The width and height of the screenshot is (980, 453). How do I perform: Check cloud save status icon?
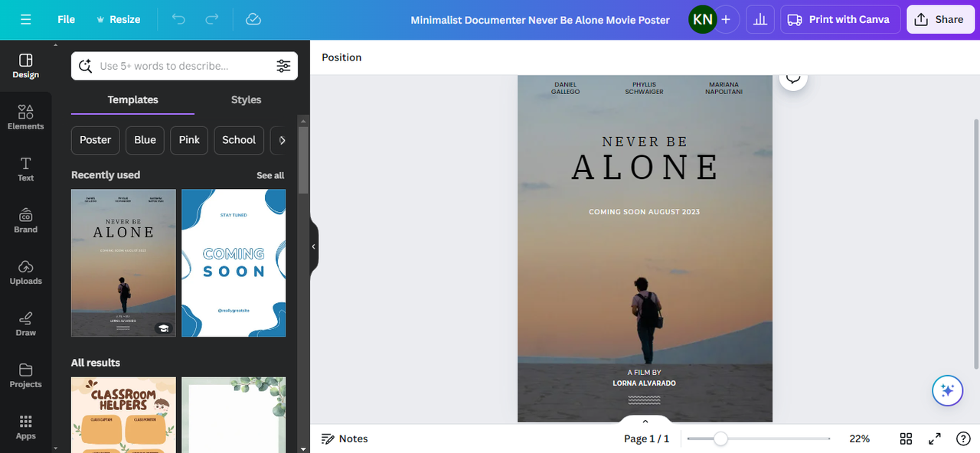[253, 19]
